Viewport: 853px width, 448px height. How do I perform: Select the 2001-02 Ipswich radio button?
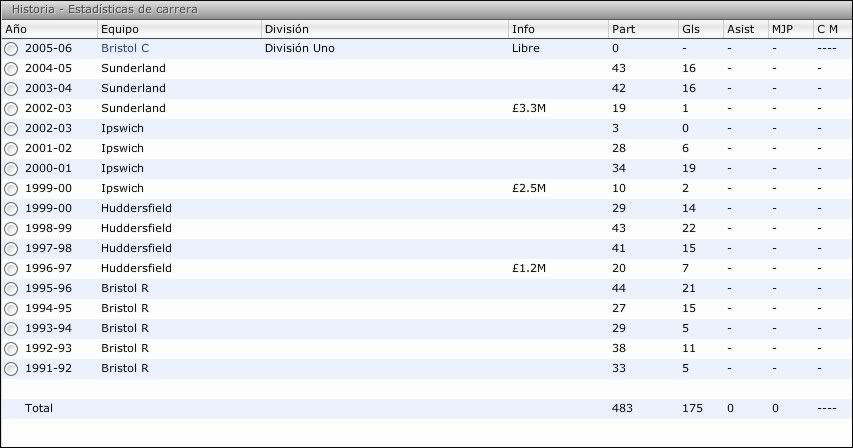tap(11, 149)
